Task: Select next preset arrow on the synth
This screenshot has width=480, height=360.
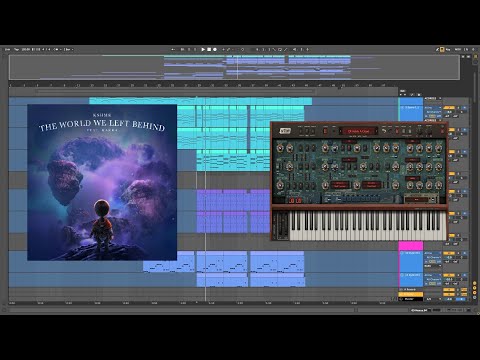Action: pyautogui.click(x=376, y=131)
